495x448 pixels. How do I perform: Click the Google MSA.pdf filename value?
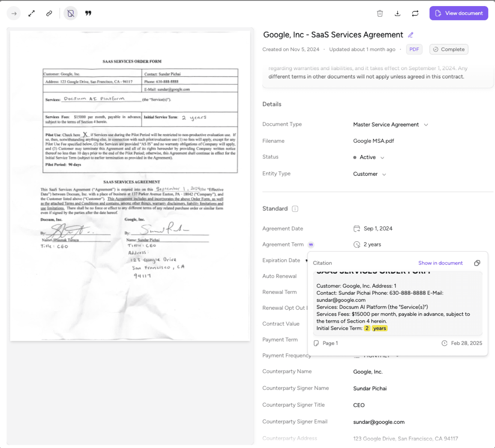click(x=373, y=141)
